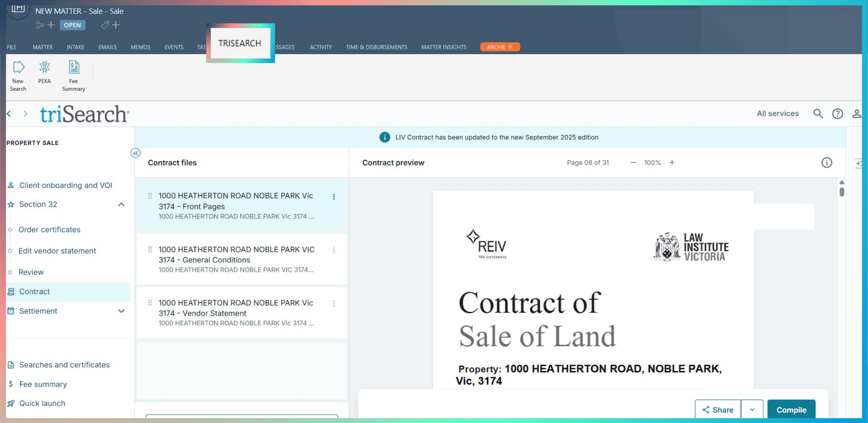
Task: Open the Share dropdown arrow
Action: [752, 410]
